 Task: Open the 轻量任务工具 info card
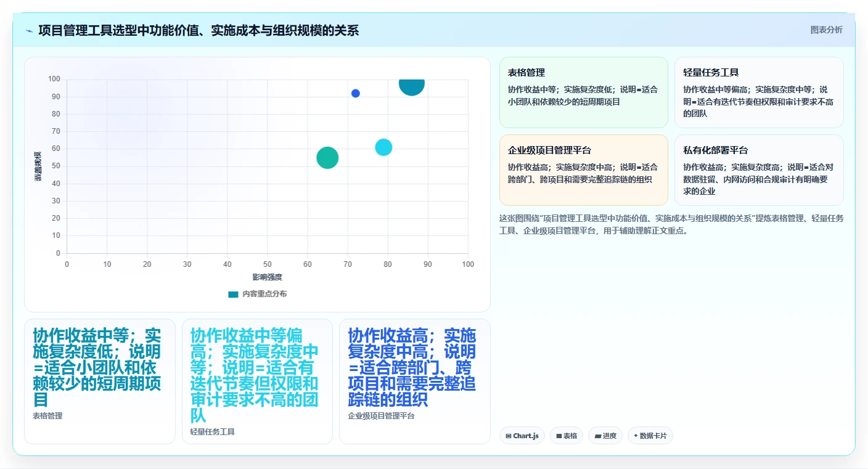coord(759,92)
